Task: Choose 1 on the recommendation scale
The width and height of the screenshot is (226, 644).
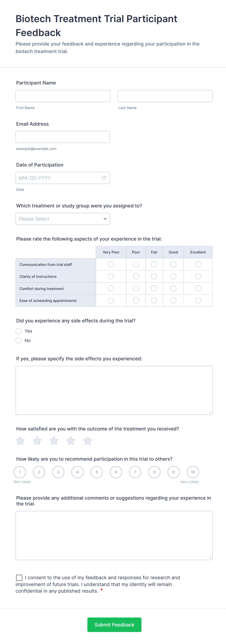Action: 20,472
